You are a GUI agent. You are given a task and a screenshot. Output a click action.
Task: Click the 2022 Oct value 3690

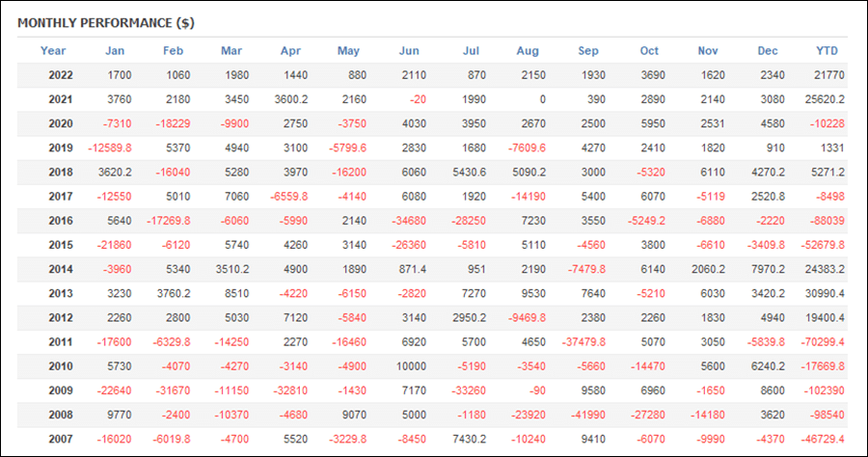coord(653,75)
